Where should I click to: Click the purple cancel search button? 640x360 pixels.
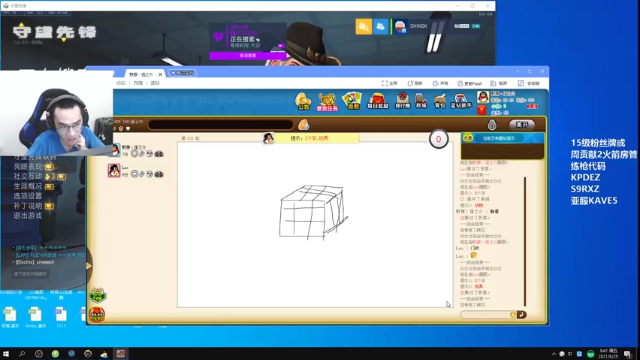[248, 56]
